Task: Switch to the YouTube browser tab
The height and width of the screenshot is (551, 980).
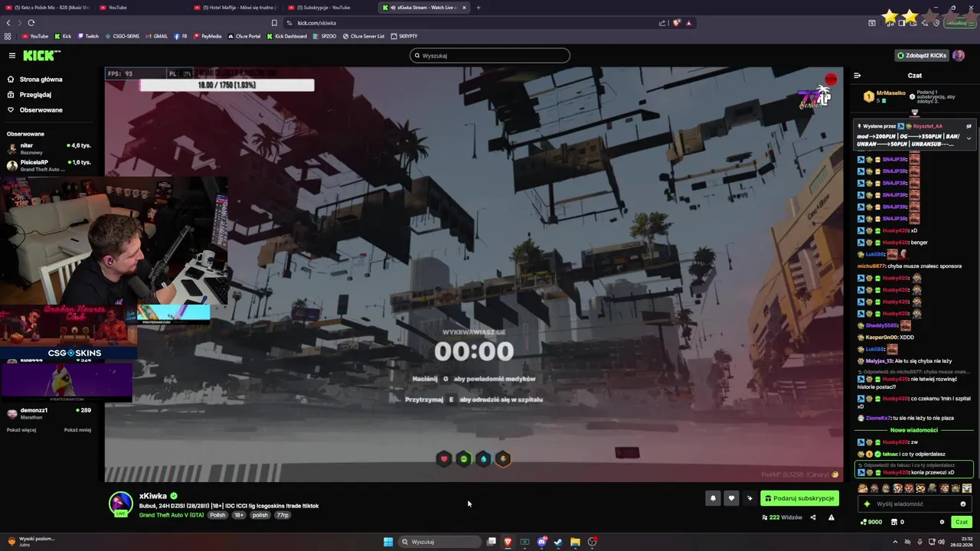Action: point(141,8)
